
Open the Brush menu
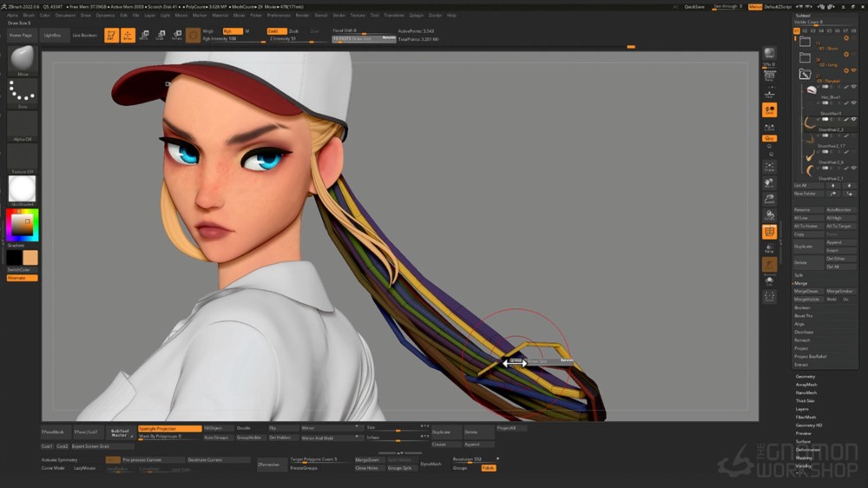29,16
